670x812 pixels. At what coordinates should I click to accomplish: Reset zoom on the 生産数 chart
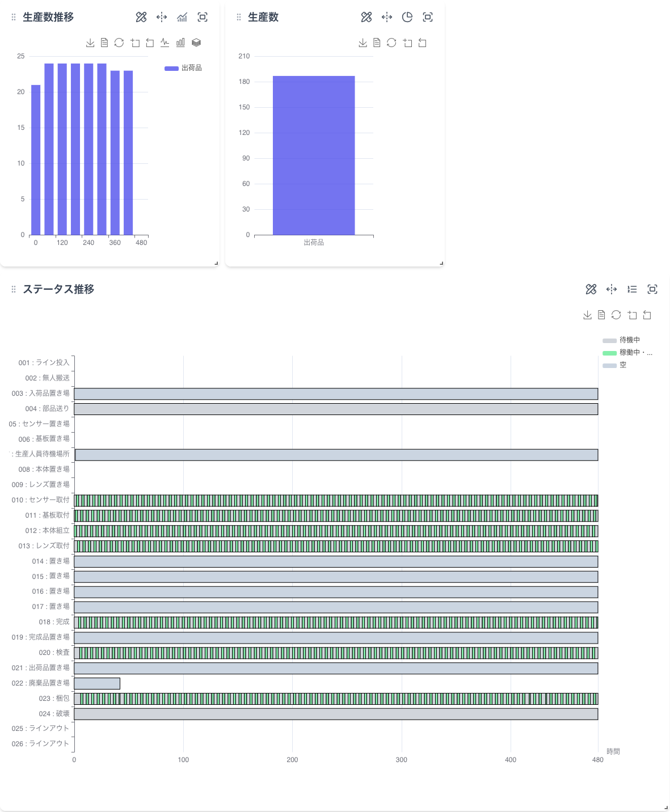(x=423, y=43)
